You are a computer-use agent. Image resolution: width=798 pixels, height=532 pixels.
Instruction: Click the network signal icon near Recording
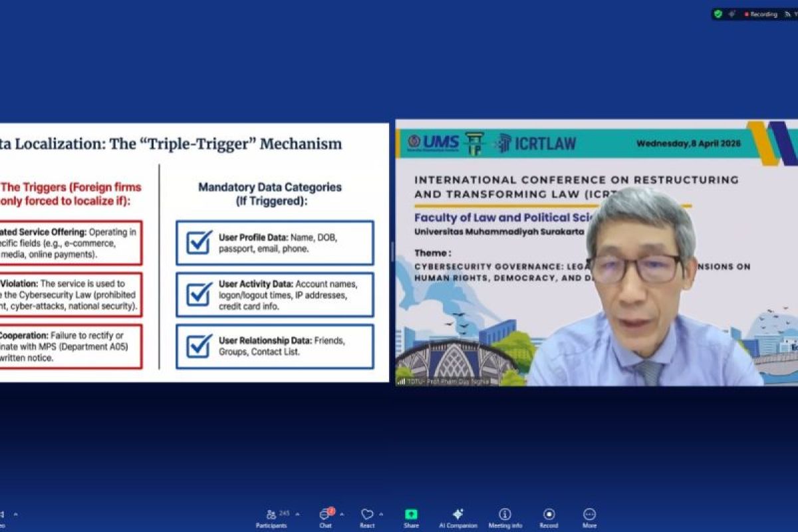pyautogui.click(x=789, y=14)
